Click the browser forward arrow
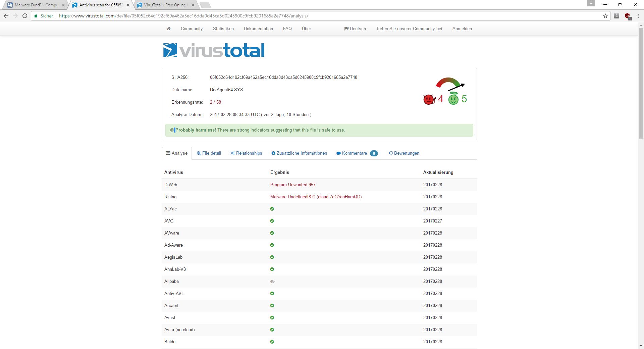 (x=15, y=16)
